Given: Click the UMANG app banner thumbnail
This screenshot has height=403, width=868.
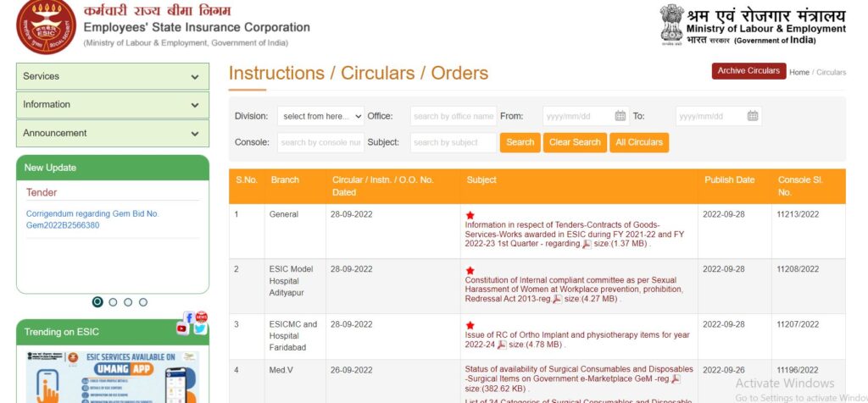Looking at the screenshot, I should point(113,376).
